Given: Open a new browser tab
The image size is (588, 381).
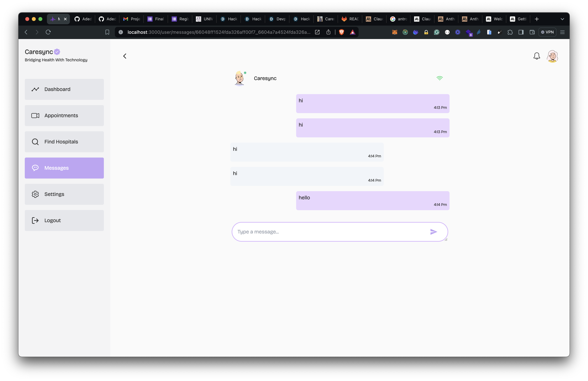Looking at the screenshot, I should pyautogui.click(x=537, y=19).
